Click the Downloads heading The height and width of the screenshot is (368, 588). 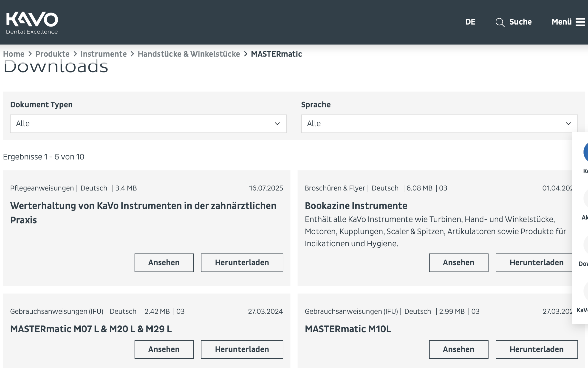(x=56, y=66)
